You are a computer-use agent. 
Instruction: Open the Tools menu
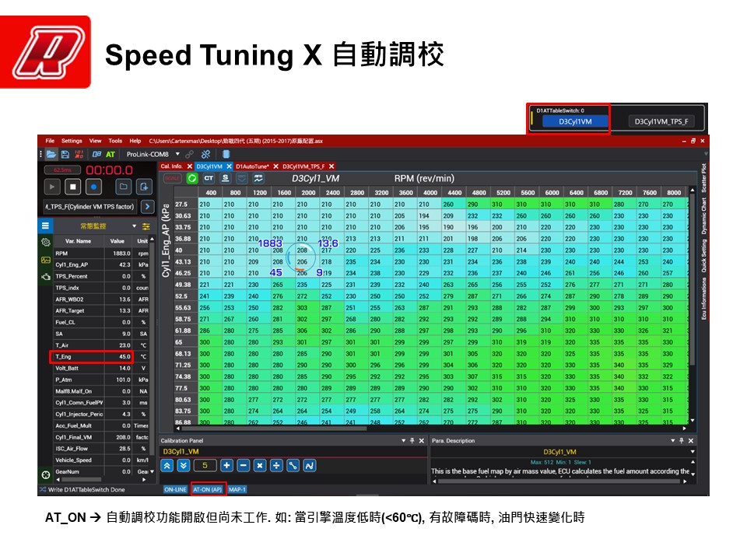[115, 141]
